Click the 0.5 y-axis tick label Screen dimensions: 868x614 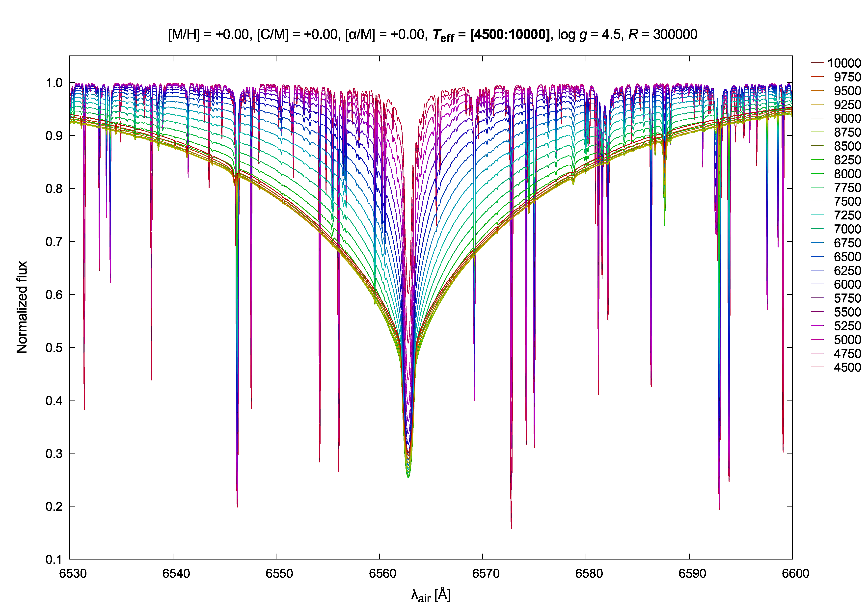(x=54, y=348)
